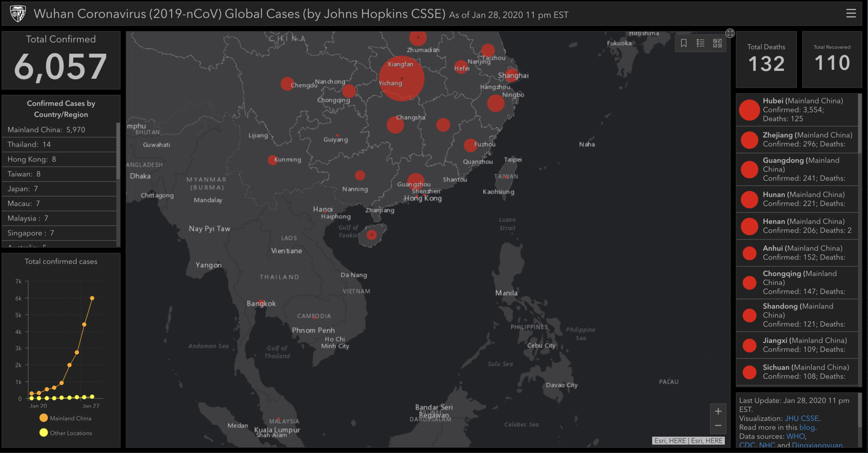
Task: Select the Sichuan entry in province list
Action: (797, 372)
